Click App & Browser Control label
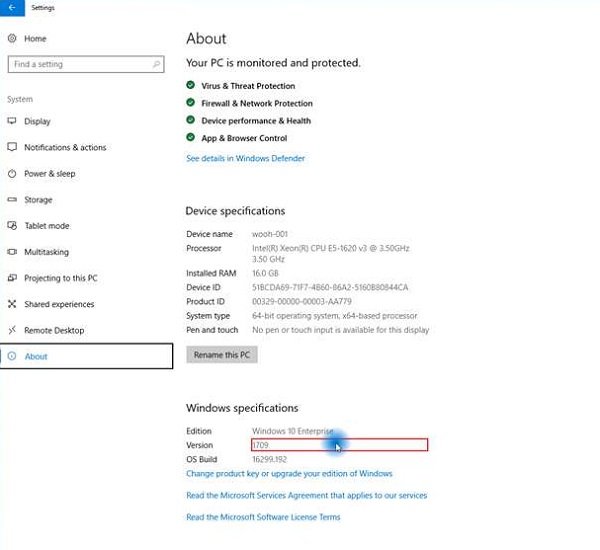 click(244, 138)
